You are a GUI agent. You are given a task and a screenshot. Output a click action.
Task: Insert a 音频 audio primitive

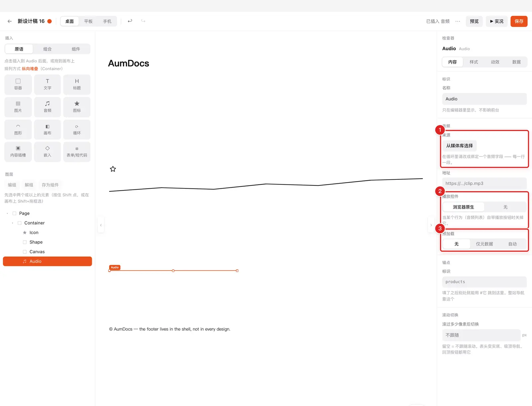[x=48, y=107]
